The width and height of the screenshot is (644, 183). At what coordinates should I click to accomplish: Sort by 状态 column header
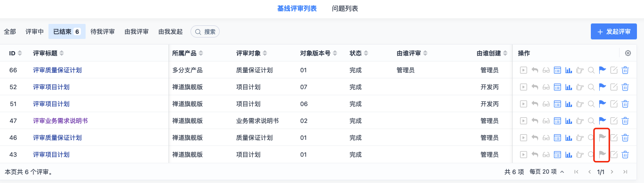tap(359, 53)
